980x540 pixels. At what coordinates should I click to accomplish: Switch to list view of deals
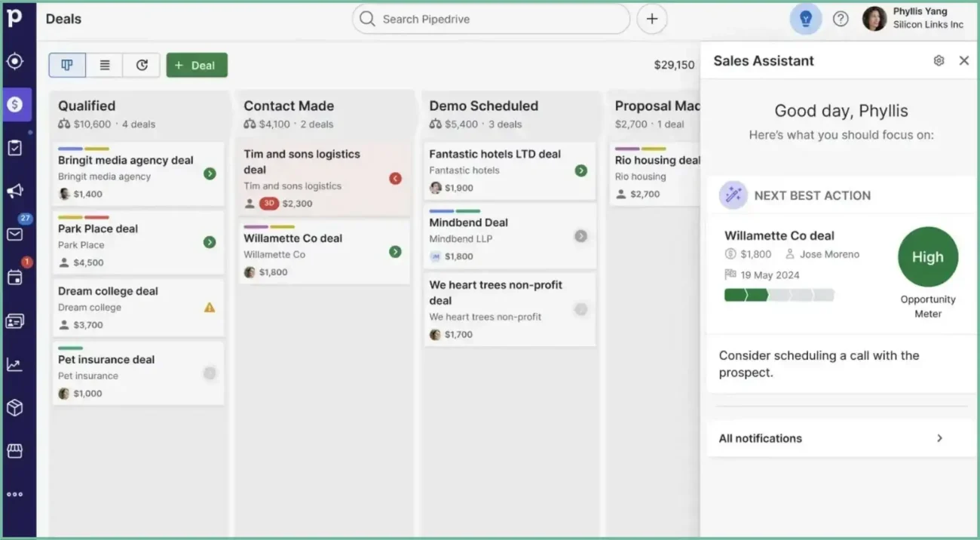104,65
